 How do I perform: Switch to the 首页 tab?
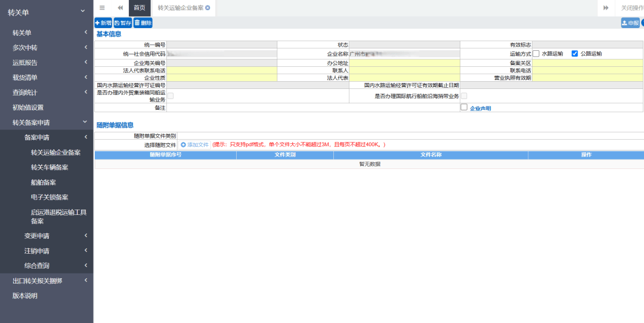pyautogui.click(x=139, y=8)
